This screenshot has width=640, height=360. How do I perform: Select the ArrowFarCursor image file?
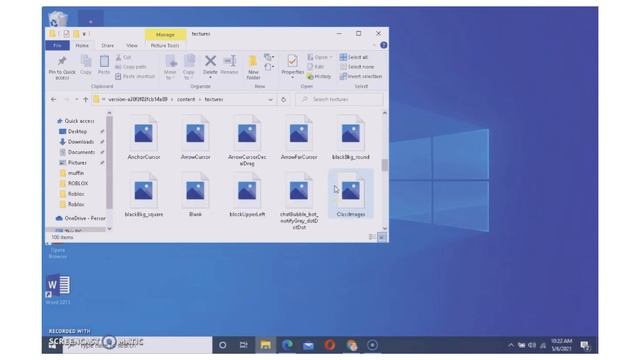pos(299,138)
